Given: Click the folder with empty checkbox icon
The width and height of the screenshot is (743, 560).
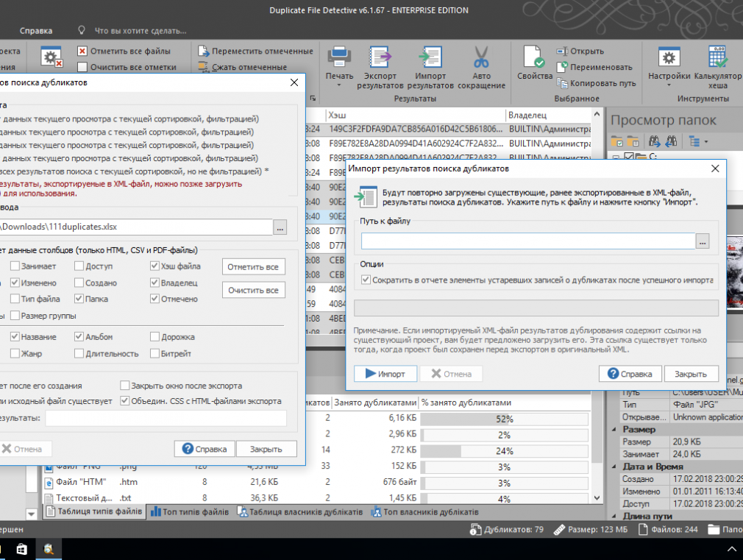Looking at the screenshot, I should pyautogui.click(x=633, y=141).
